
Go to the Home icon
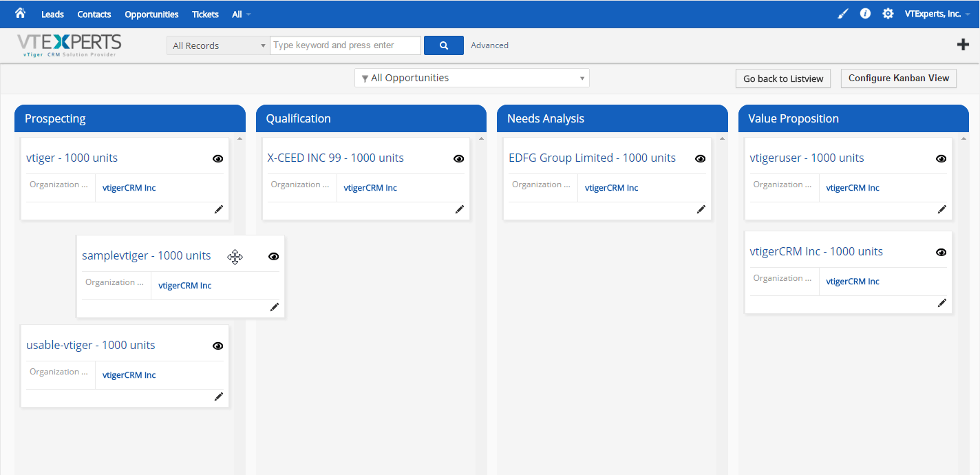coord(20,13)
